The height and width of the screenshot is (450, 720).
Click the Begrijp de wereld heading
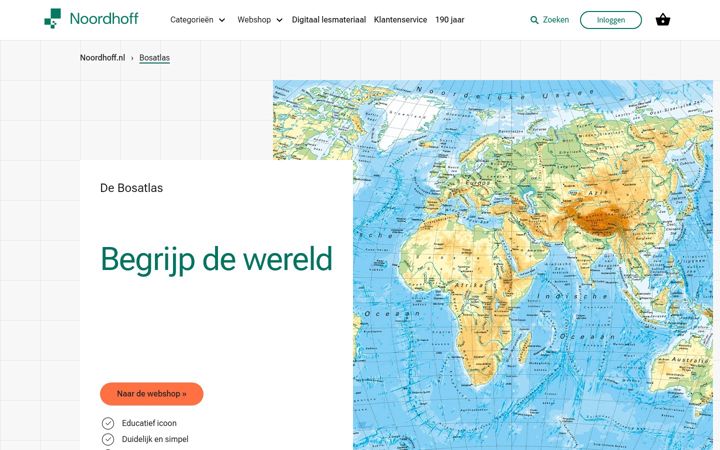(216, 259)
